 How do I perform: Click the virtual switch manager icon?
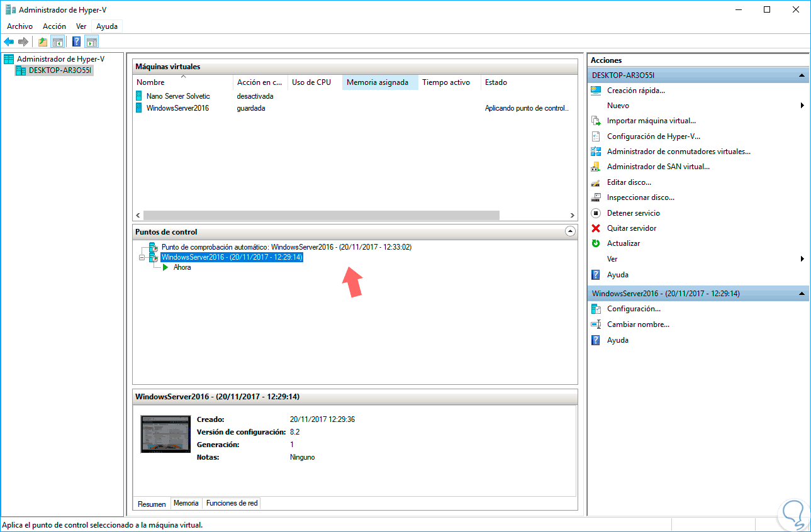[596, 152]
